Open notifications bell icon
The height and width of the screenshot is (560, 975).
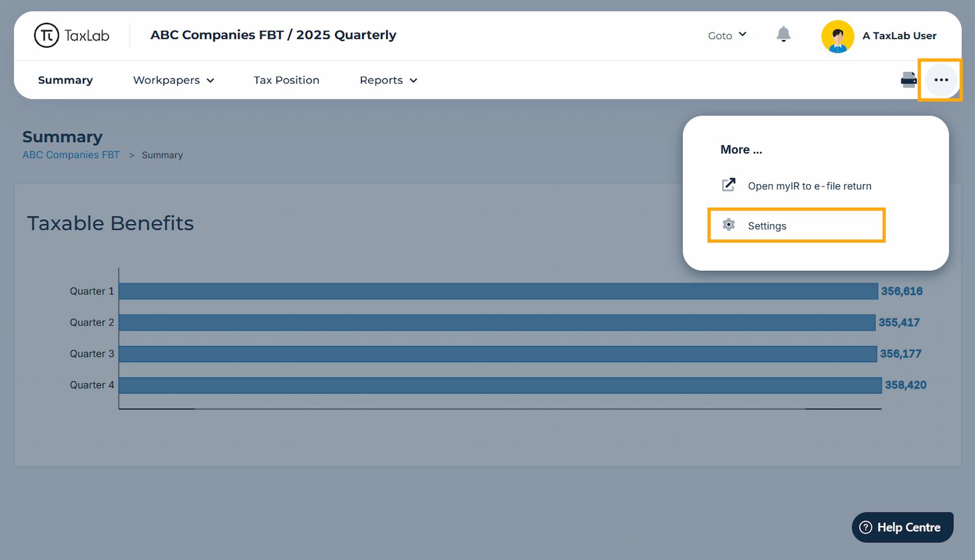click(x=783, y=34)
